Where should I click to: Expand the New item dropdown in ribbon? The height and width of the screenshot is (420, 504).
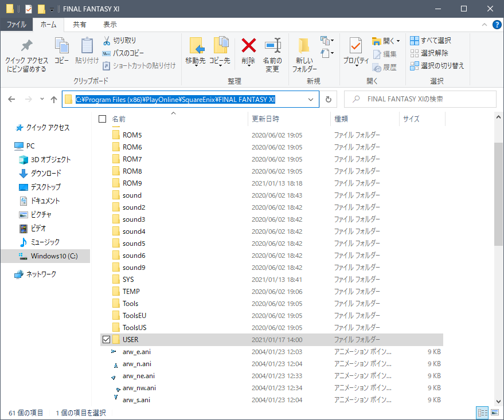pos(327,41)
